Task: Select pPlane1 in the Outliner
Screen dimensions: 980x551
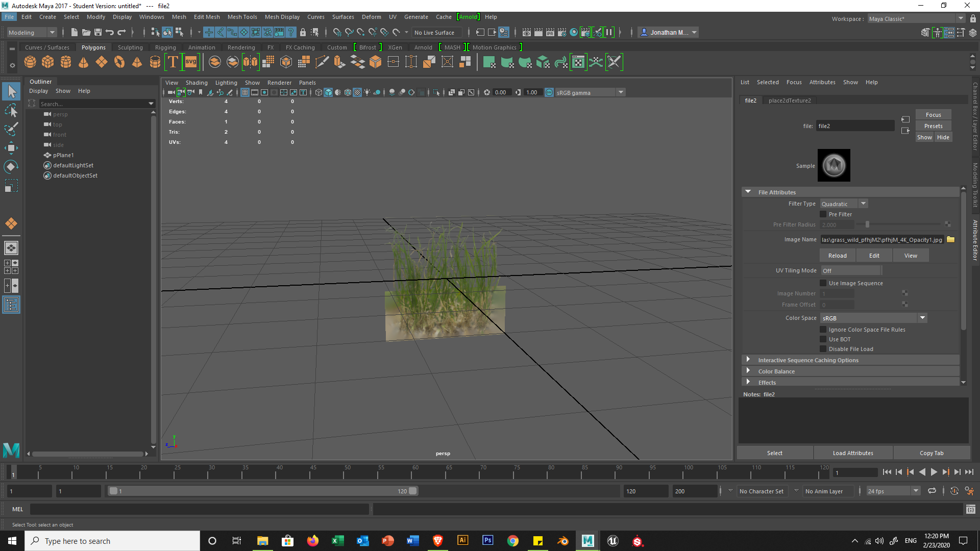Action: tap(63, 155)
